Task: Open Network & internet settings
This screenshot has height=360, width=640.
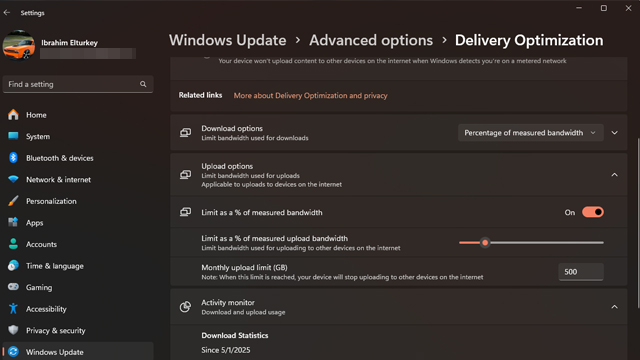Action: [x=78, y=180]
